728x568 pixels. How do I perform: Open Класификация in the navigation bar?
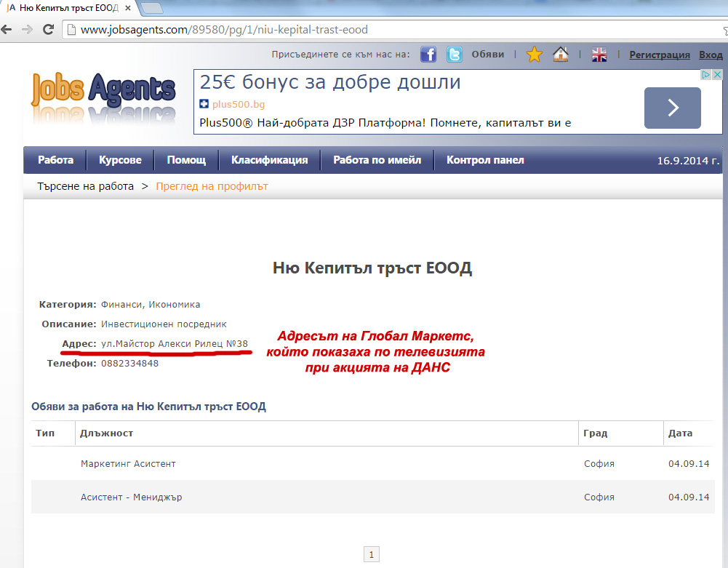click(269, 160)
